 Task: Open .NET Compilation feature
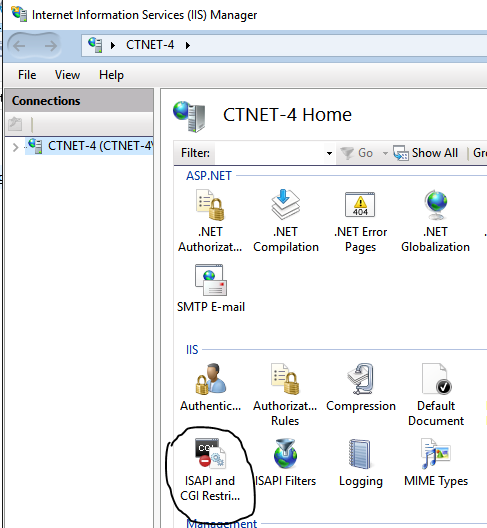click(286, 221)
